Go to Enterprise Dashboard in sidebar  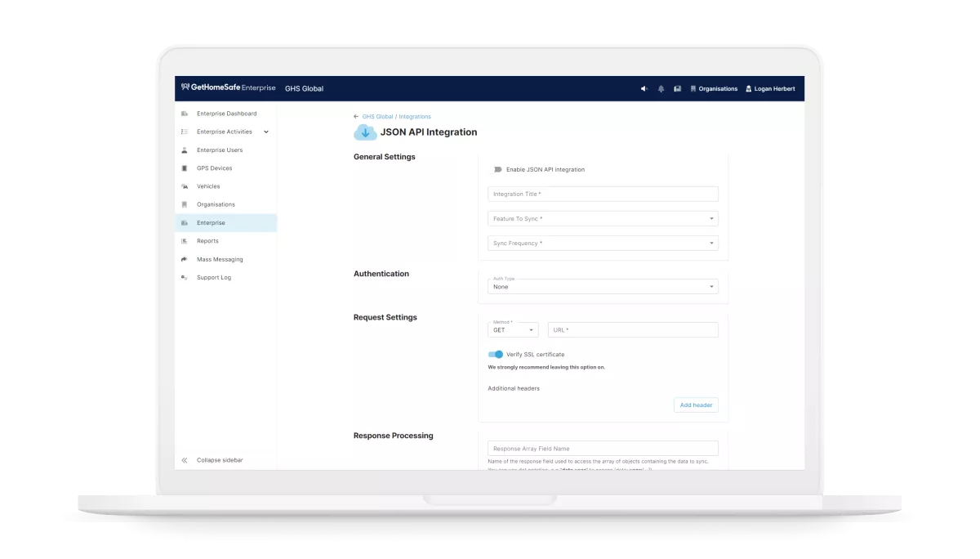[226, 114]
